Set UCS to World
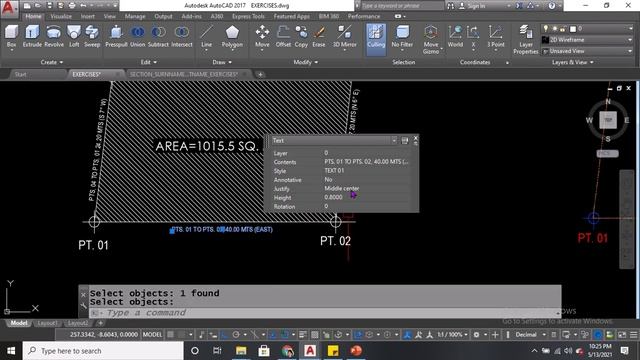 point(455,36)
